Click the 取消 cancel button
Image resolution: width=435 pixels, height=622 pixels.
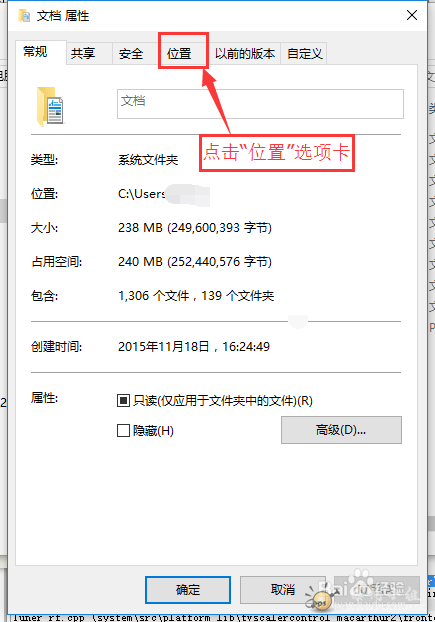coord(283,589)
